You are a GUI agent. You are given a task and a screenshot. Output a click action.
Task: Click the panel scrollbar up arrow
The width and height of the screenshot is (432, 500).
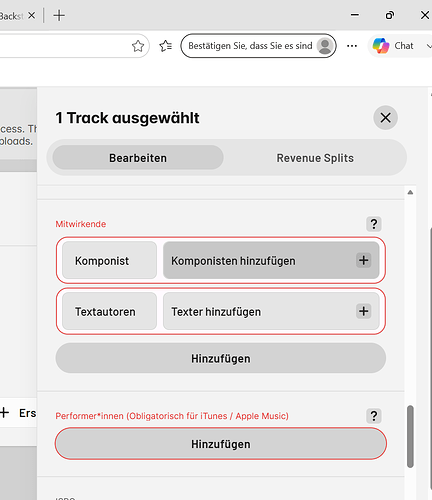tap(410, 192)
